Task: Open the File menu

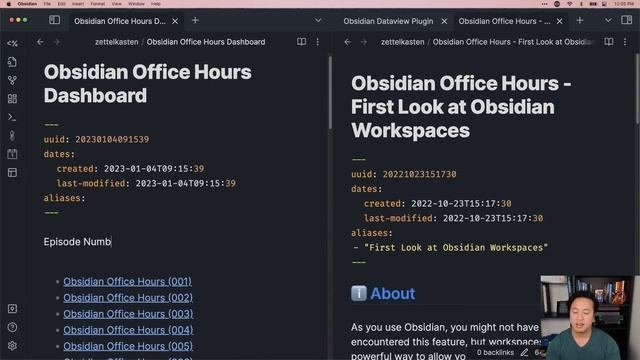Action: pos(47,4)
